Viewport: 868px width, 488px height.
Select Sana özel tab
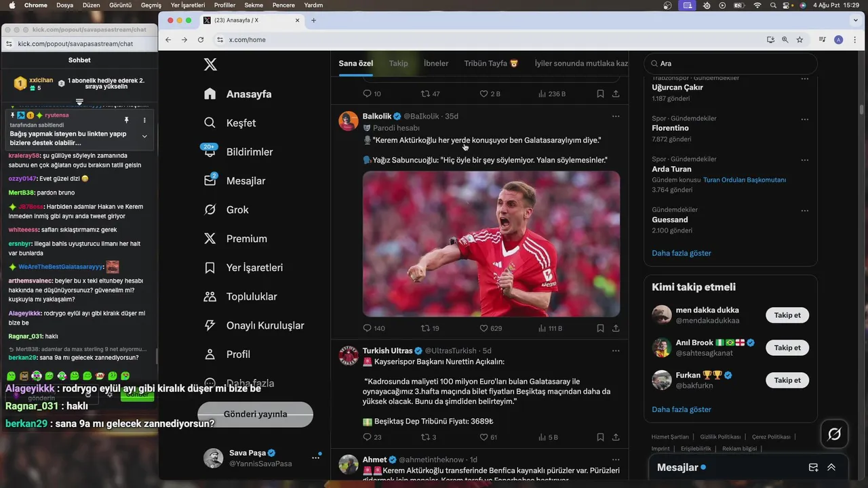[x=356, y=63]
